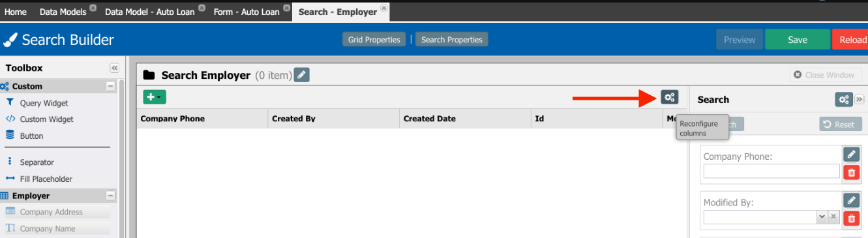This screenshot has width=868, height=238.
Task: Collapse the Toolbox panel
Action: pyautogui.click(x=114, y=68)
